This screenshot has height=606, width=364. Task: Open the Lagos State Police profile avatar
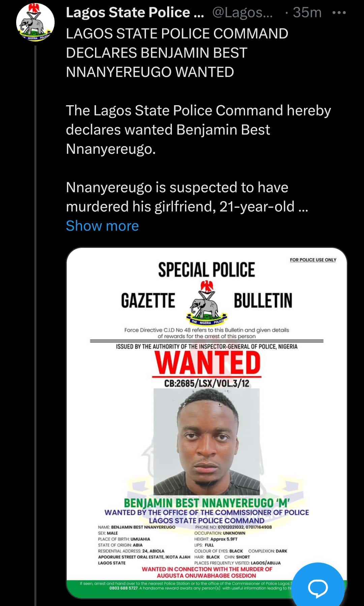click(35, 23)
